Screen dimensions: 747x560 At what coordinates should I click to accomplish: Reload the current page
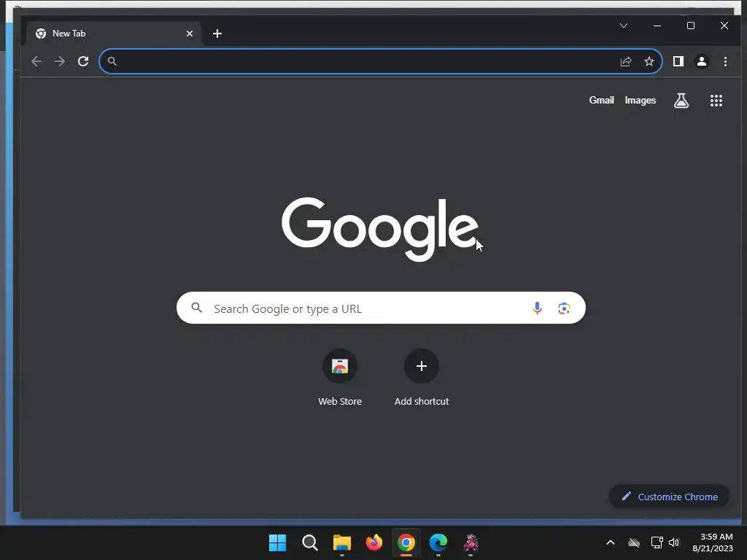83,61
